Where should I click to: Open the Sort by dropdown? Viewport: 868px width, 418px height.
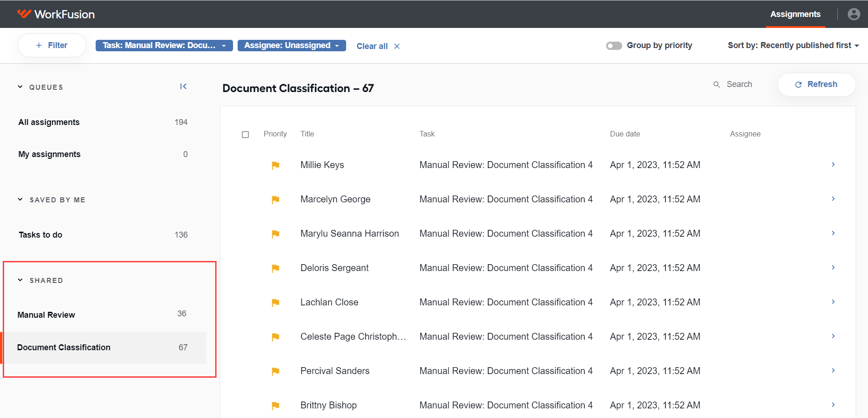(x=793, y=45)
